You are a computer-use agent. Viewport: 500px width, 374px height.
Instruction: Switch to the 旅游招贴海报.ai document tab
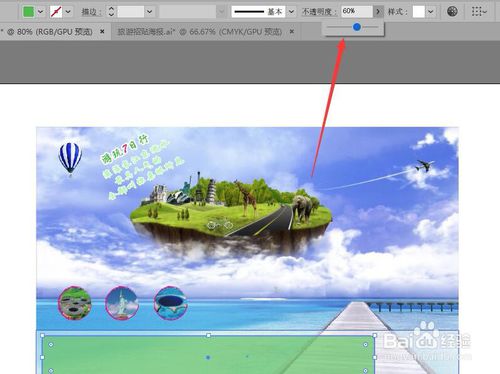tap(200, 32)
